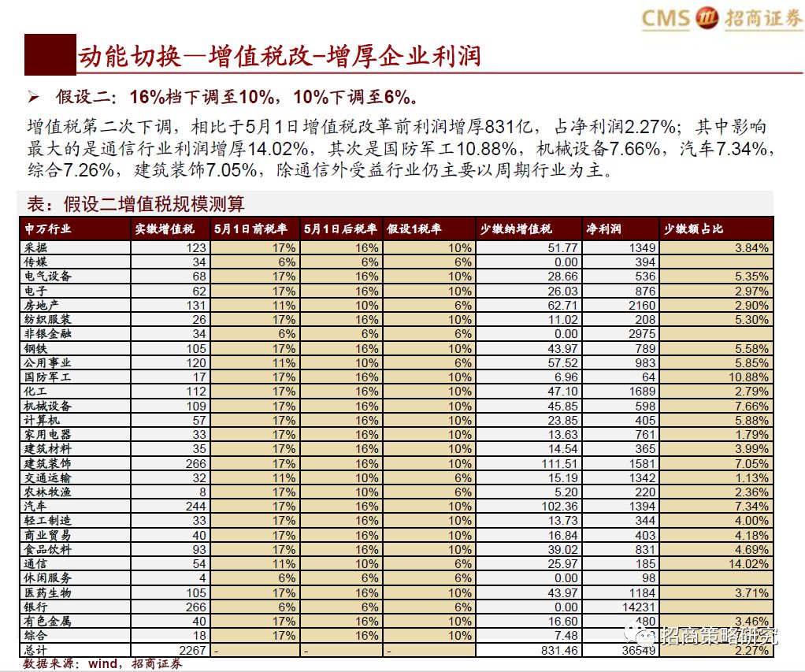805x672 pixels.
Task: Click the 机械设备 row label
Action: click(x=47, y=406)
